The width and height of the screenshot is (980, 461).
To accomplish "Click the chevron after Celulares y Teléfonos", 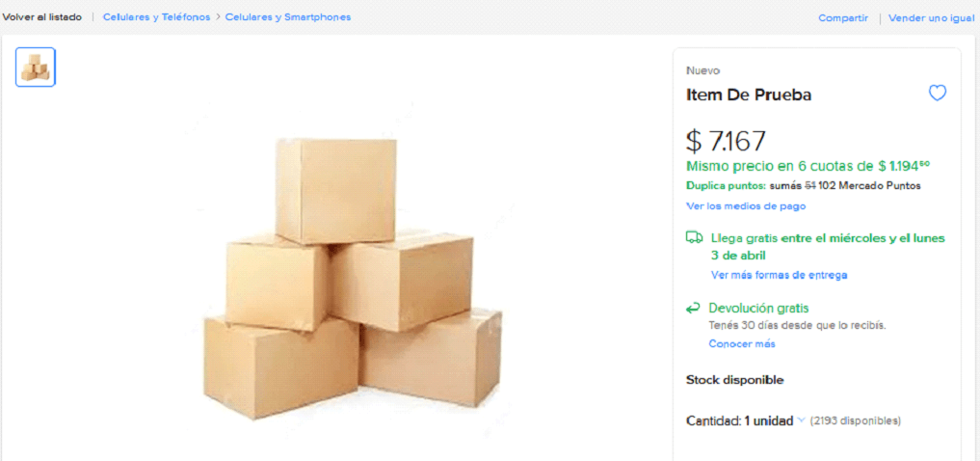I will 218,17.
